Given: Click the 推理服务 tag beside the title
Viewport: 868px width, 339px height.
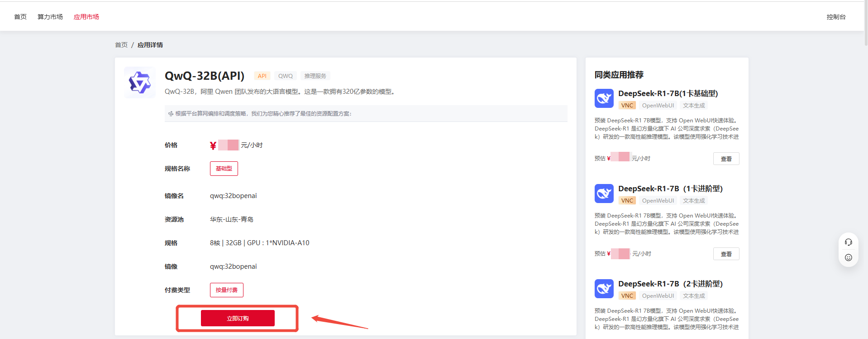Looking at the screenshot, I should (315, 76).
